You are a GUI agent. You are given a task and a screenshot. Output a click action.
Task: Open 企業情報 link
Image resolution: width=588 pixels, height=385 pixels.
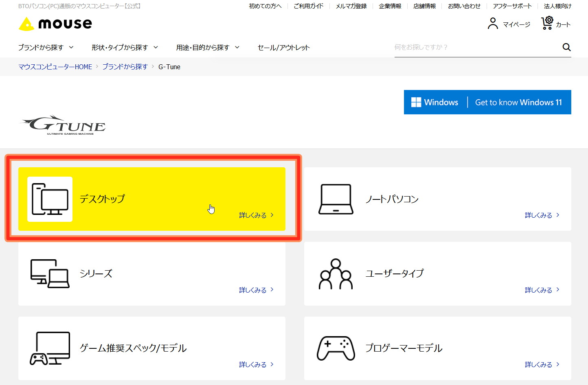390,6
